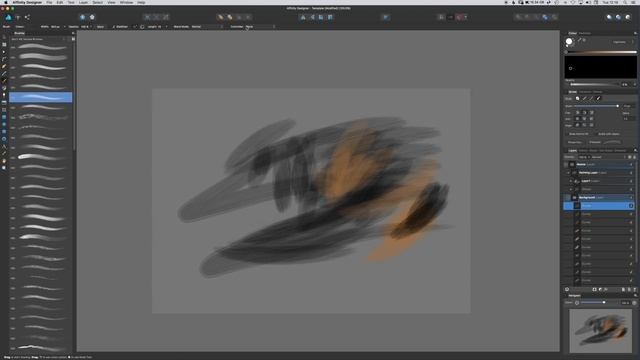Select the Move tool in left toolbar

coord(4,37)
